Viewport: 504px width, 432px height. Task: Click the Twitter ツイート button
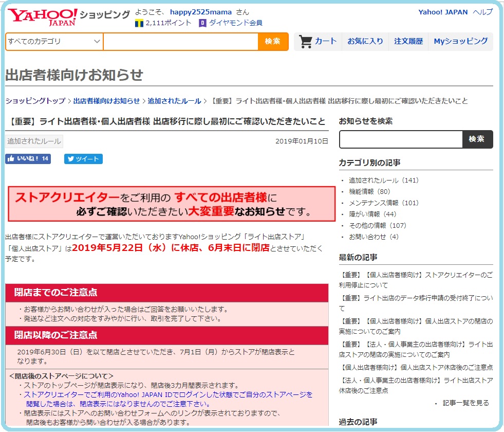[83, 159]
